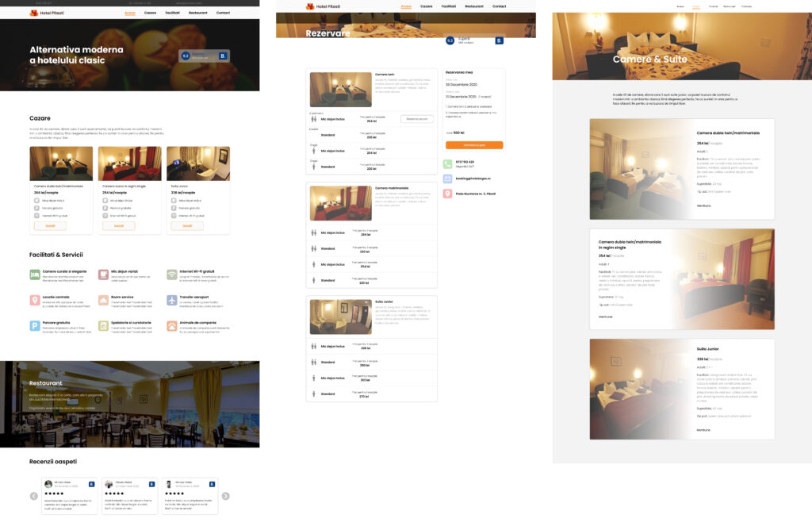Viewport: 812px width, 530px height.
Task: Open Contact in the Rezervare page navigation
Action: click(x=499, y=6)
